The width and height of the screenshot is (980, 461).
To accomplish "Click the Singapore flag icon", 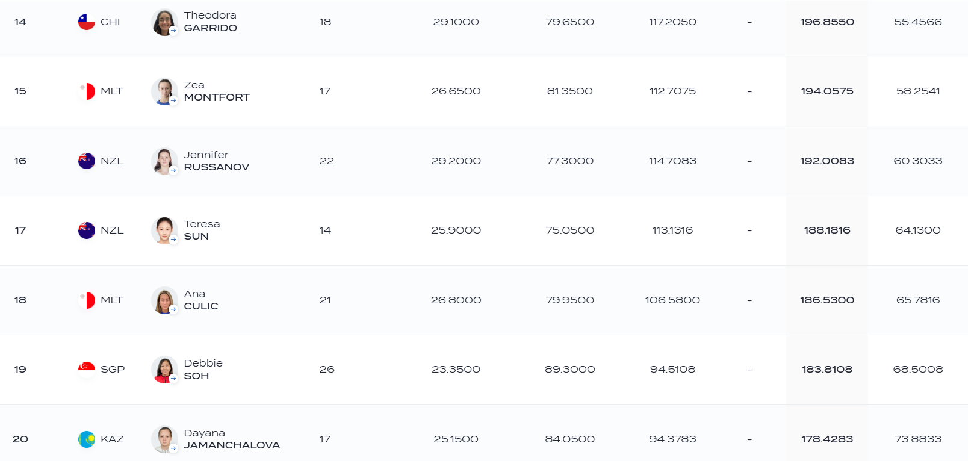I will (87, 370).
